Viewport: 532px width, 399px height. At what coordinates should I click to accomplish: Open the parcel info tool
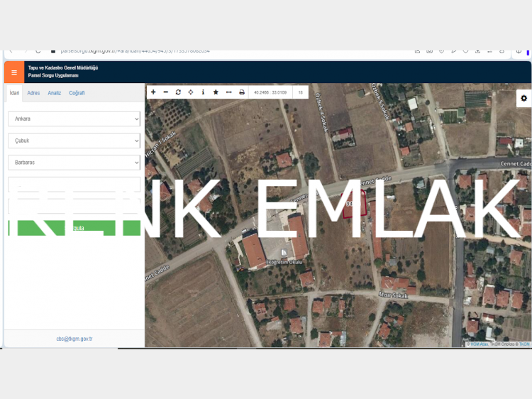click(x=203, y=92)
